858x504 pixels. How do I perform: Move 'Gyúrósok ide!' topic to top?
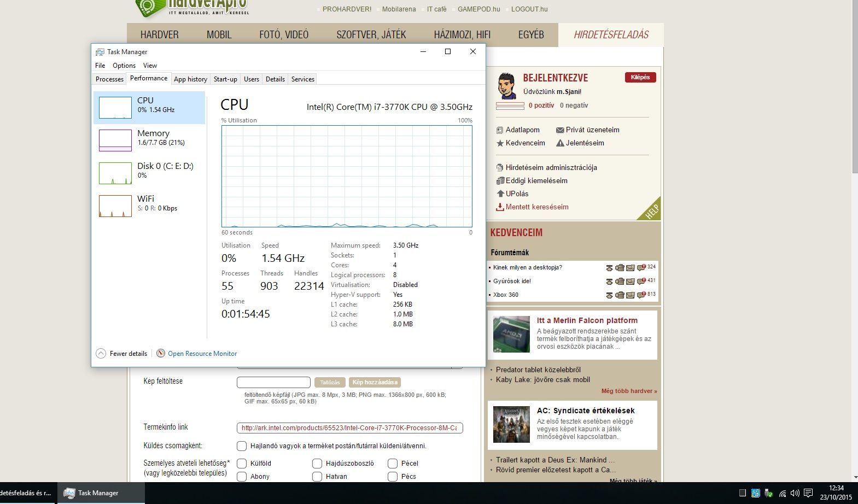609,282
